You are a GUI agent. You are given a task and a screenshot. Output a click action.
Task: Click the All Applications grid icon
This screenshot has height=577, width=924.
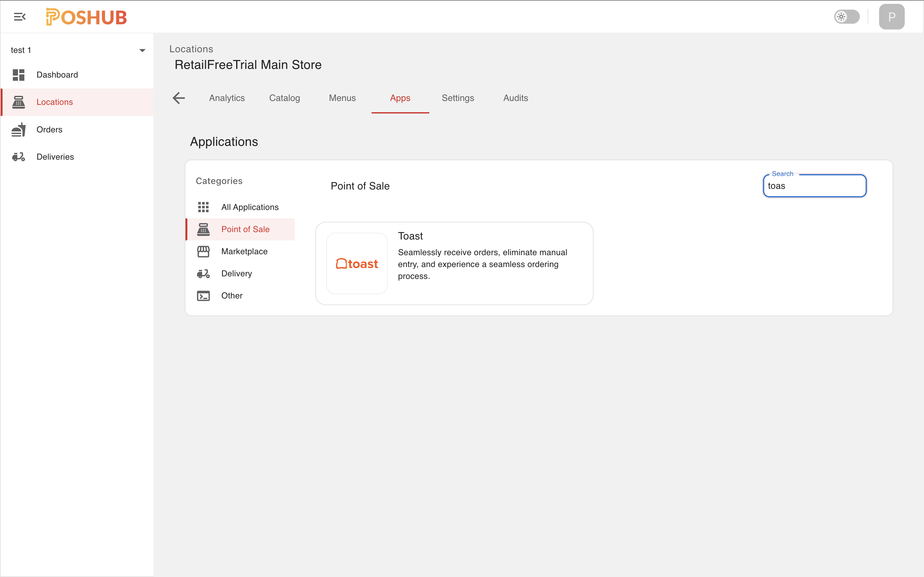pos(203,207)
